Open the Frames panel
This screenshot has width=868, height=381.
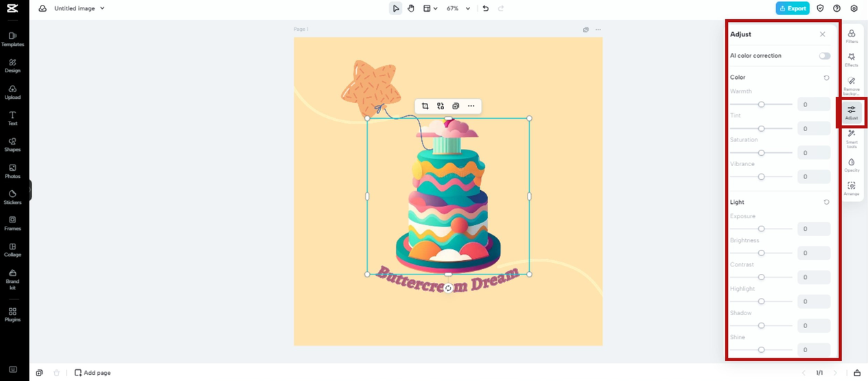coord(13,223)
